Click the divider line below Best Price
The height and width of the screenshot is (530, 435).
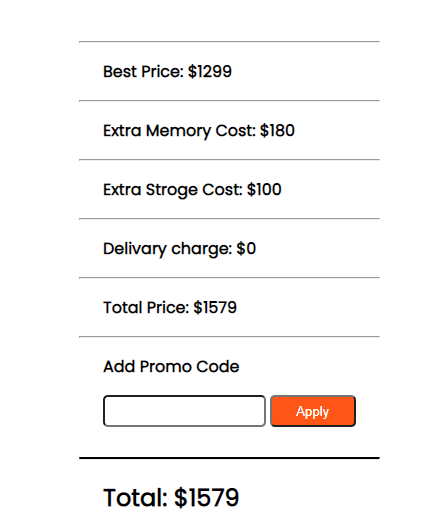pyautogui.click(x=229, y=100)
